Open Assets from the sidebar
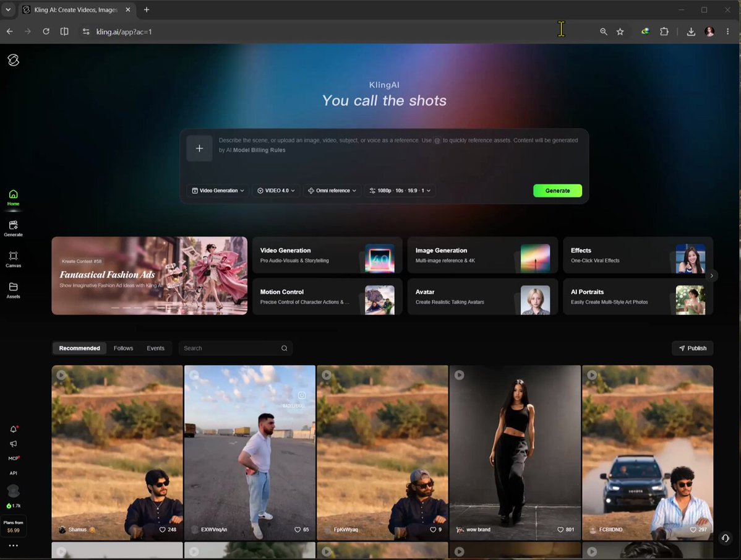 [x=13, y=291]
